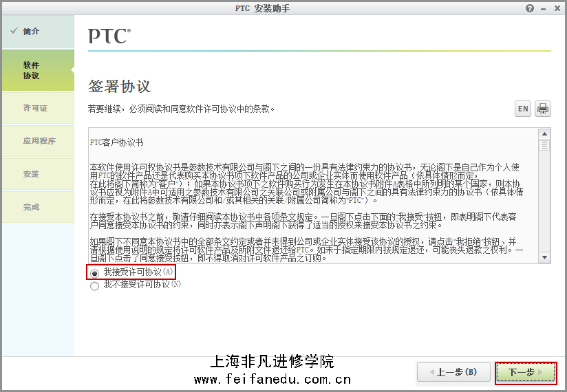Click the 签署协议 page heading
This screenshot has height=392, width=567.
pos(119,87)
